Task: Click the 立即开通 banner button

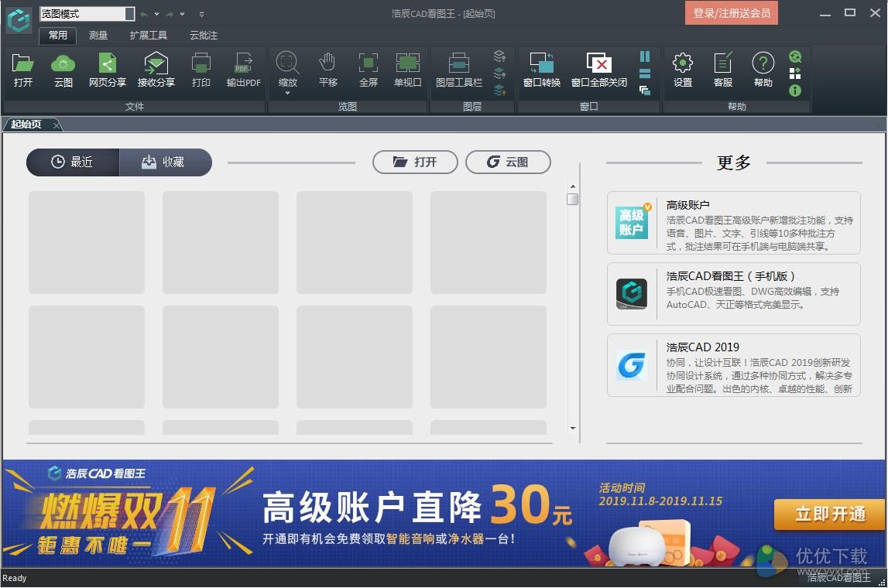Action: click(830, 514)
